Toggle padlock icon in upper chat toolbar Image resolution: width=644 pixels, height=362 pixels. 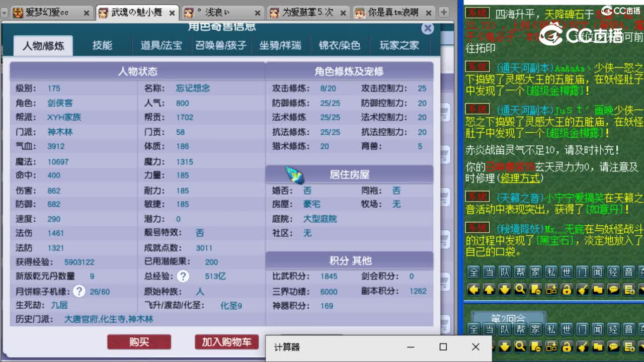(x=567, y=289)
